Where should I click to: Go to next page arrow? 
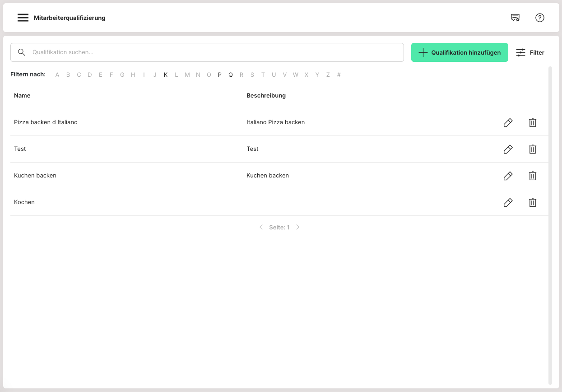click(298, 227)
